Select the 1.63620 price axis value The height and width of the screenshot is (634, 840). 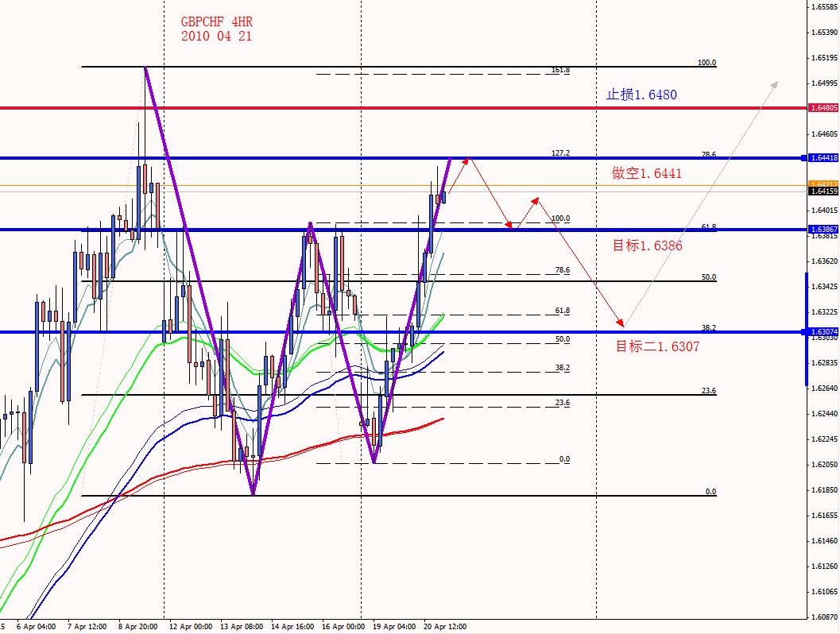pyautogui.click(x=824, y=261)
